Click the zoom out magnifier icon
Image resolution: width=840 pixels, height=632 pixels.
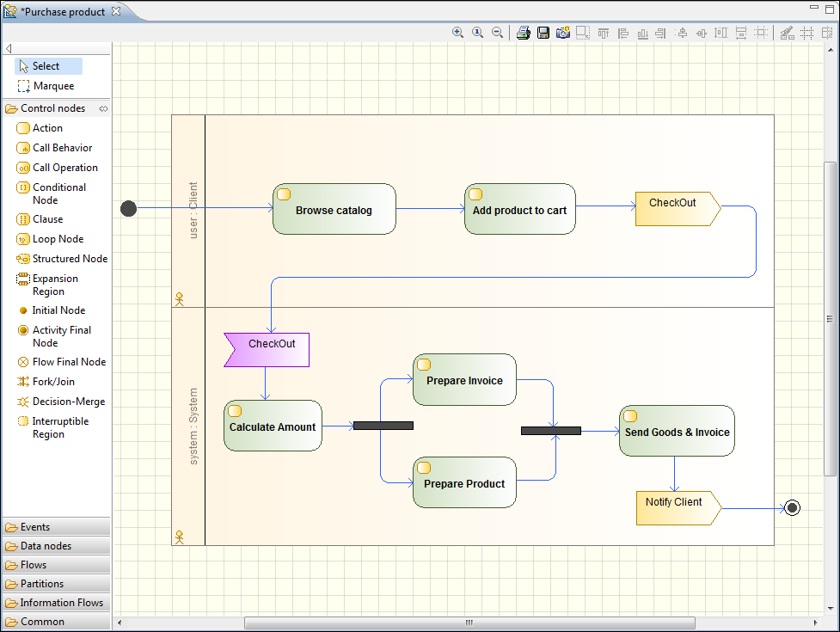click(497, 33)
